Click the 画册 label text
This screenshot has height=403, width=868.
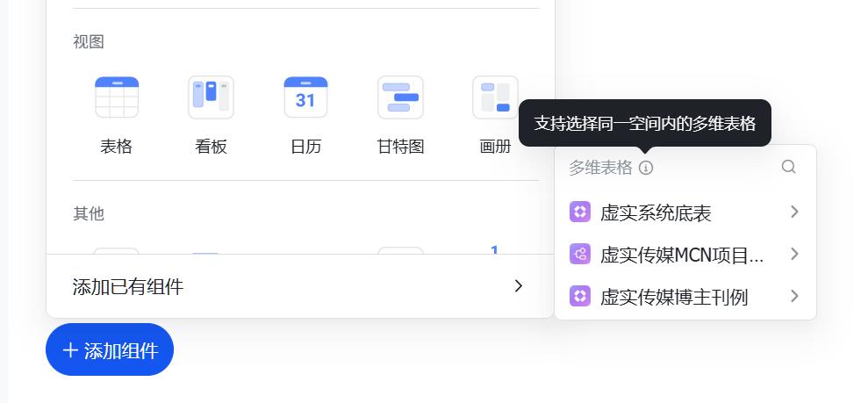(x=496, y=147)
